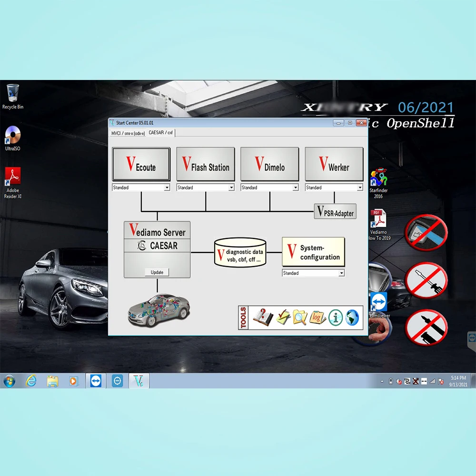
Task: Open the help book tool icon
Action: [263, 317]
